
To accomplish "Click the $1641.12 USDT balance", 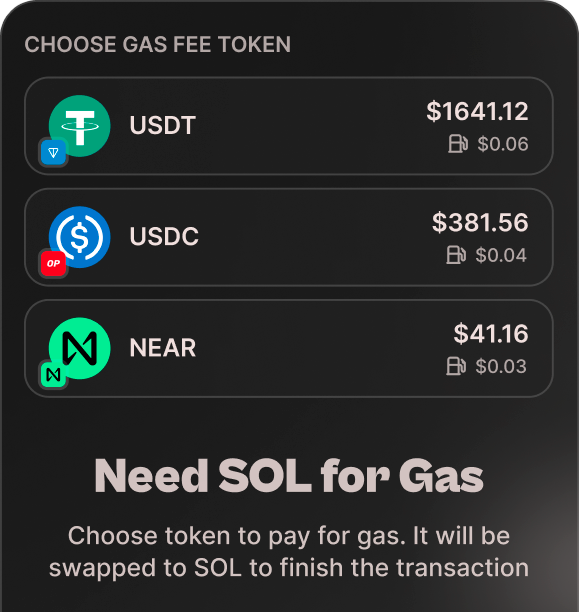I will 477,111.
